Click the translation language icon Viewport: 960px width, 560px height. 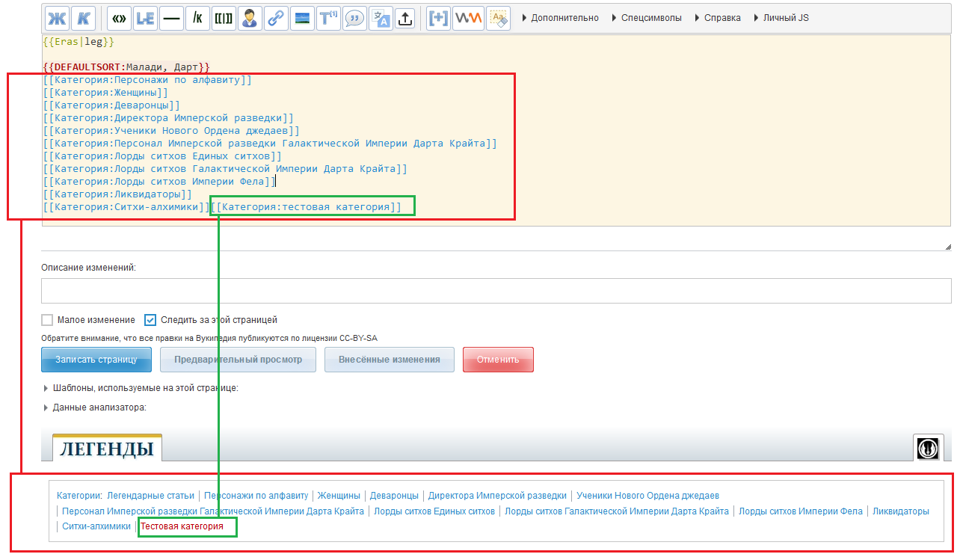coord(381,19)
